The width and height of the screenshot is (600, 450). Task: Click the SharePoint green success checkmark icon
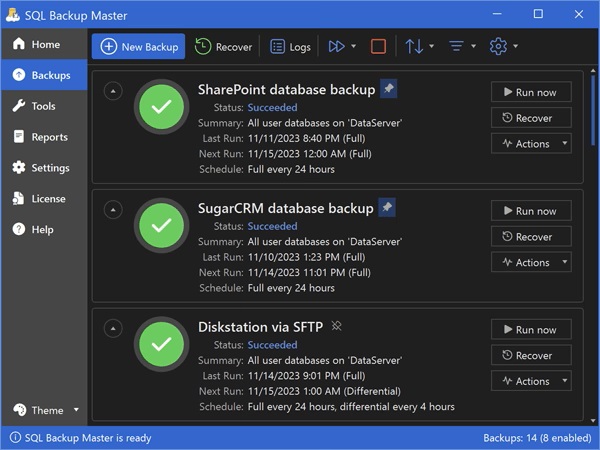(161, 107)
